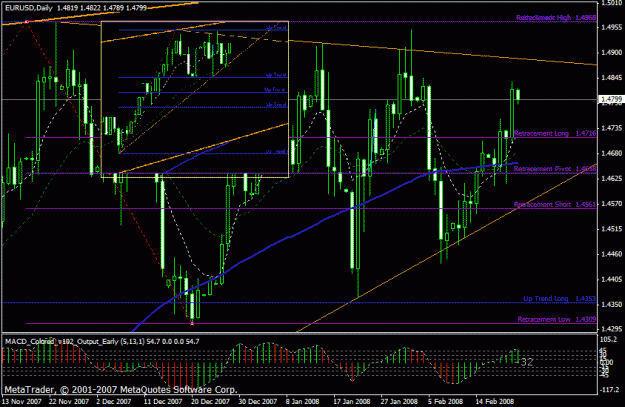Click the 1.4350 price axis value

click(612, 304)
